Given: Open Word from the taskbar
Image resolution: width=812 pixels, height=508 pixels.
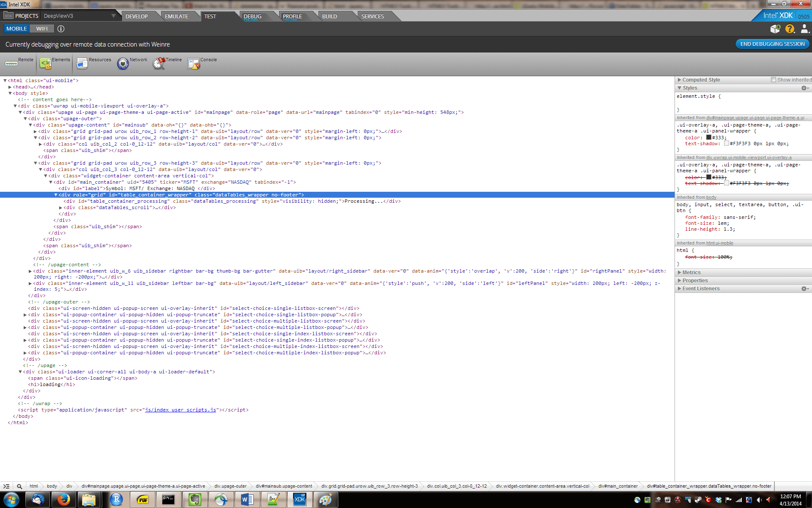Looking at the screenshot, I should click(247, 500).
